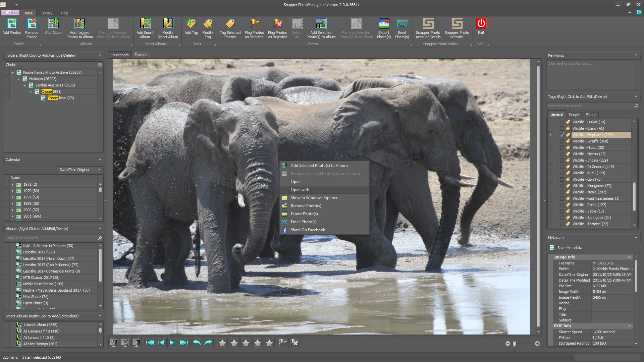The height and width of the screenshot is (362, 644).
Task: Click the Email Photo(s) ribbon icon
Action: coord(402,24)
